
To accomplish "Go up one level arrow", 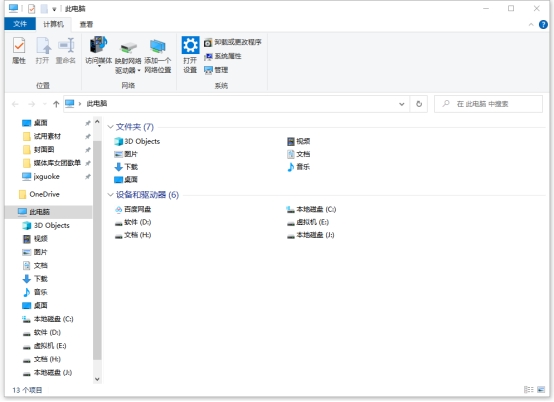I will 56,104.
